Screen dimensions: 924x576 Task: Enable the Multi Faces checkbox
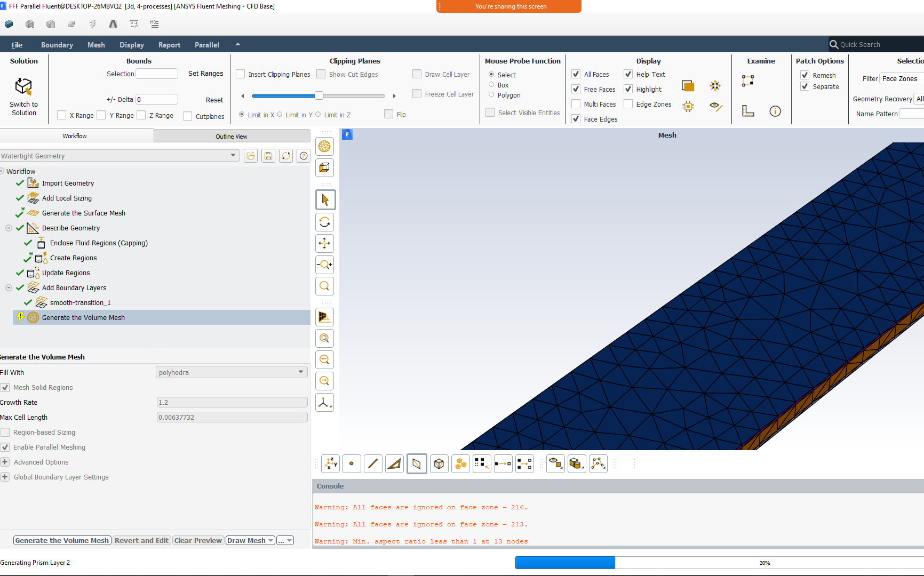tap(576, 104)
